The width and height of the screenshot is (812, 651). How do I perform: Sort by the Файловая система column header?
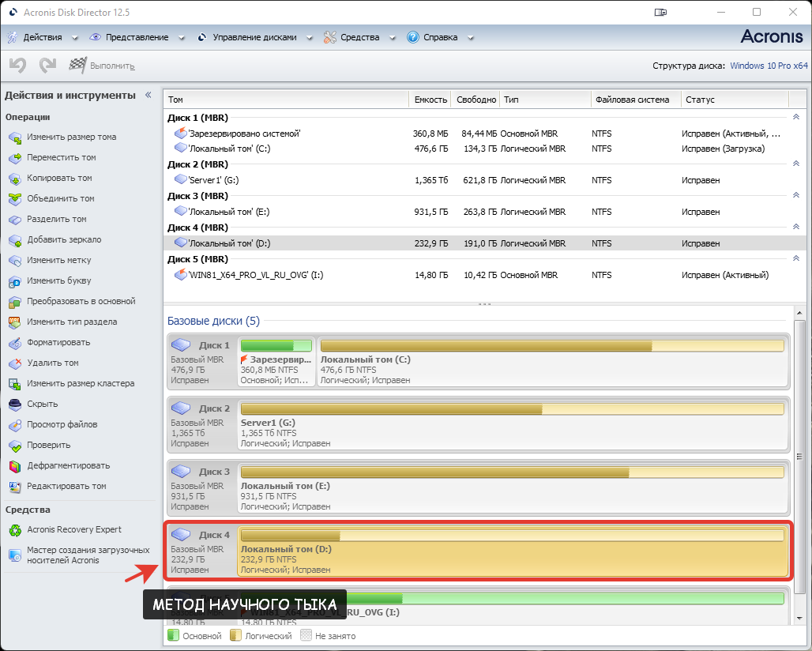point(636,100)
